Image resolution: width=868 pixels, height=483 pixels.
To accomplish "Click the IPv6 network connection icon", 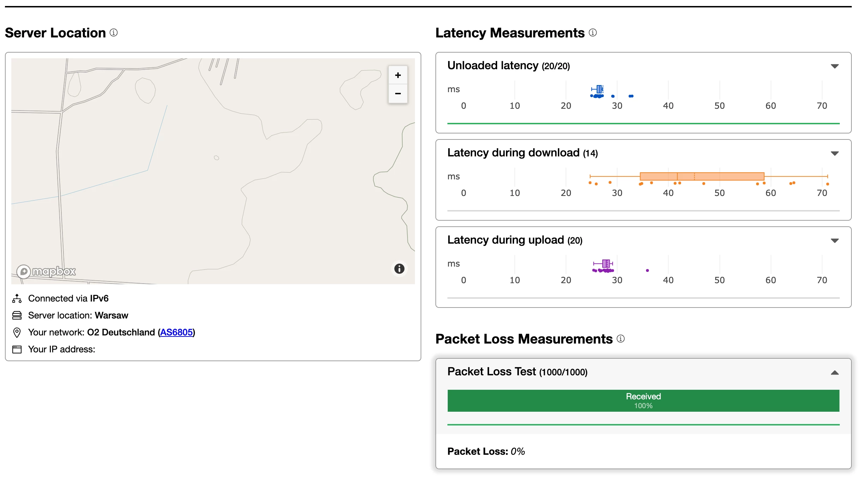I will pos(17,298).
